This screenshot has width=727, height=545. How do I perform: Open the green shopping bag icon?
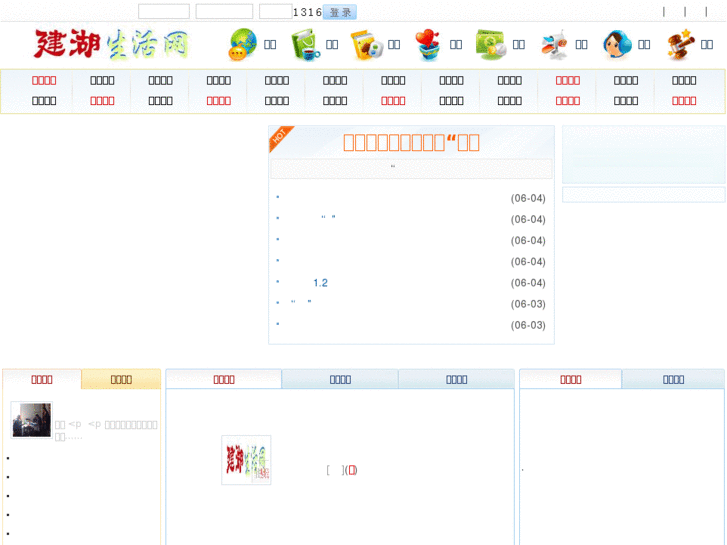tap(305, 45)
